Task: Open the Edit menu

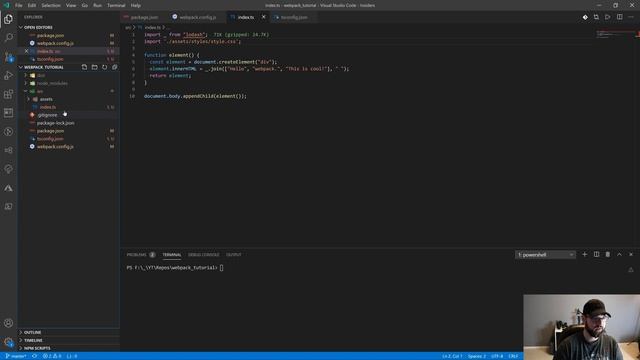Action: pos(32,5)
